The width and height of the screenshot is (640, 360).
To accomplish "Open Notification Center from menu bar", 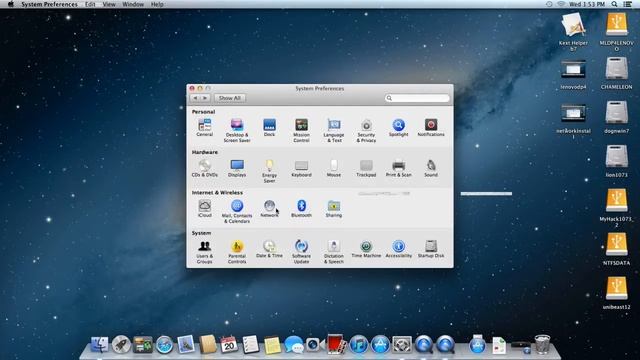I will (x=628, y=4).
